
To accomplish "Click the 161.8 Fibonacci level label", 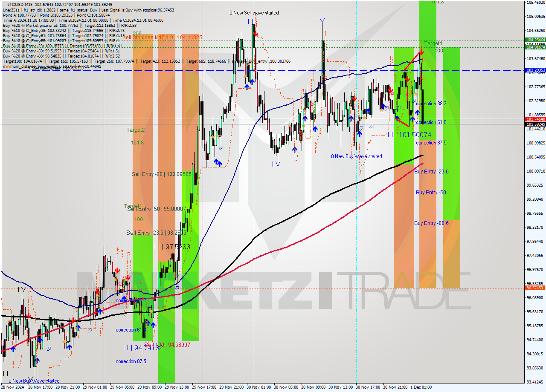I will tap(137, 143).
